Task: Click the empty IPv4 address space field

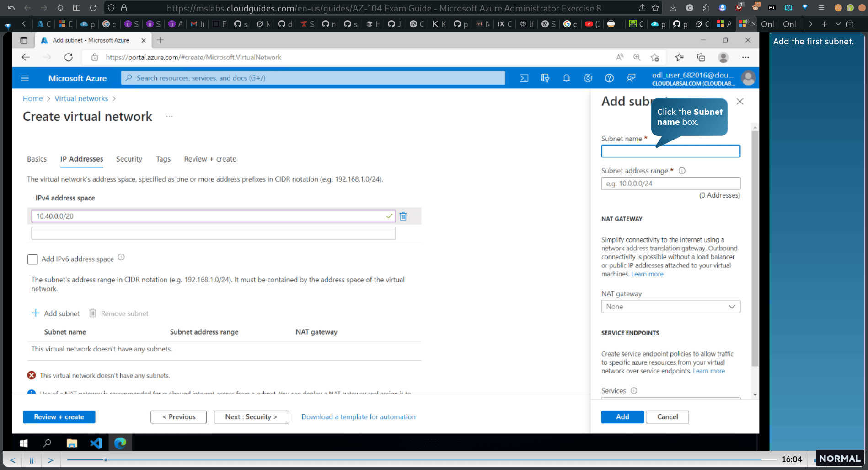Action: (x=213, y=233)
